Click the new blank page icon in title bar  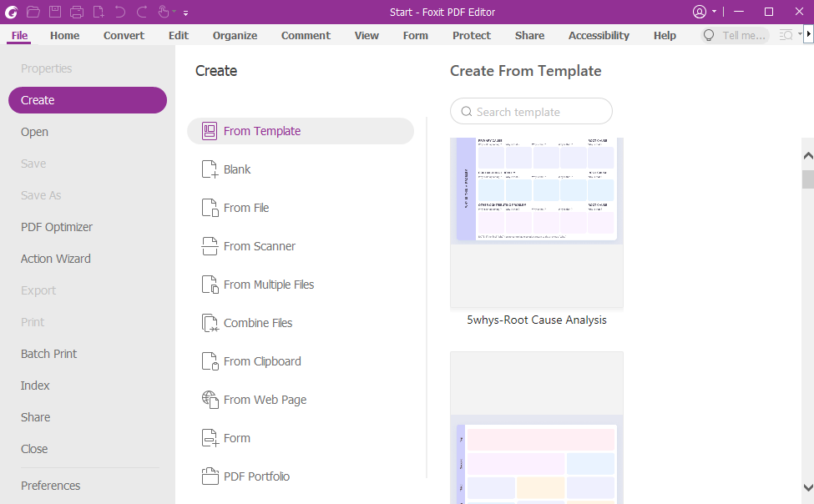(99, 12)
